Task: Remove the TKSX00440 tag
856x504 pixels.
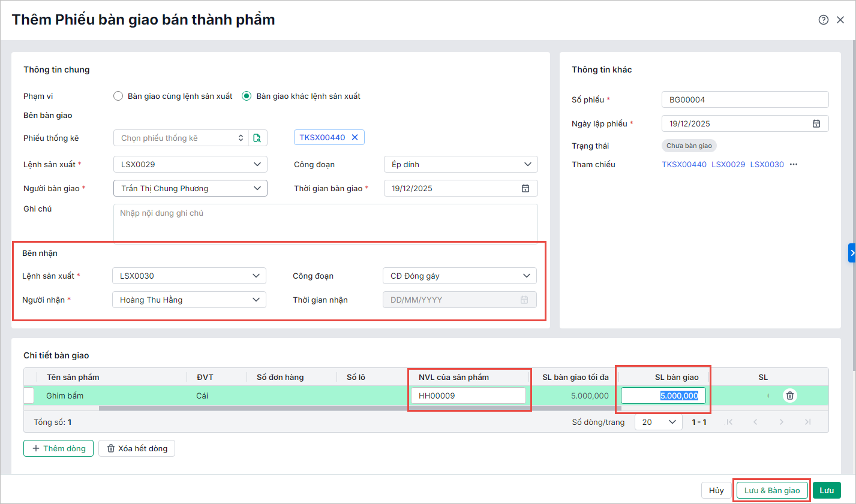Action: pos(355,137)
